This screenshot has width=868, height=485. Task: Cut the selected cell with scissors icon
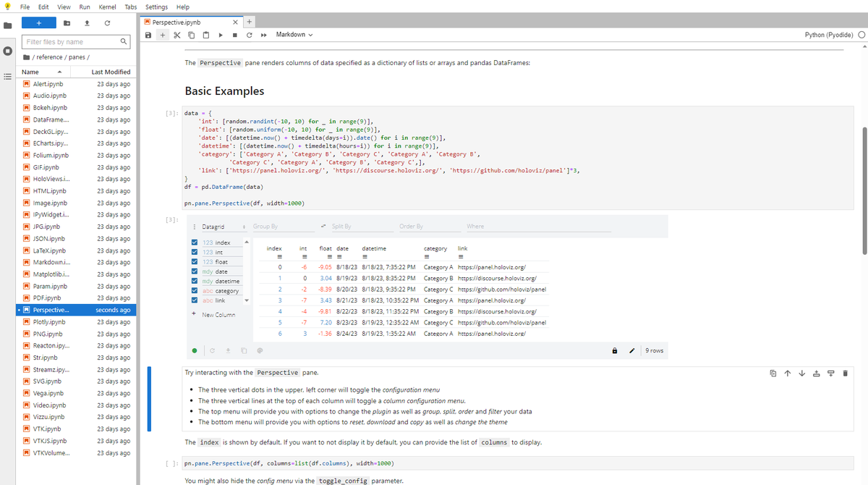click(176, 34)
